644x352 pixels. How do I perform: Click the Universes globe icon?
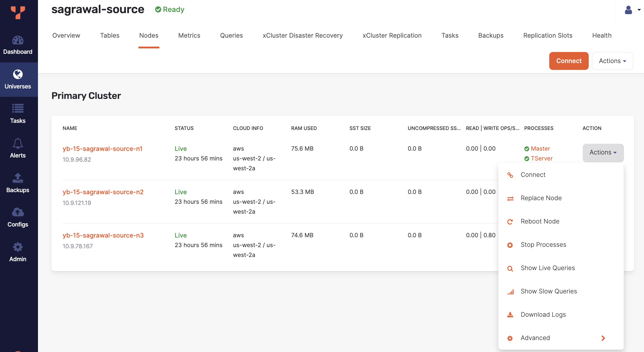18,74
